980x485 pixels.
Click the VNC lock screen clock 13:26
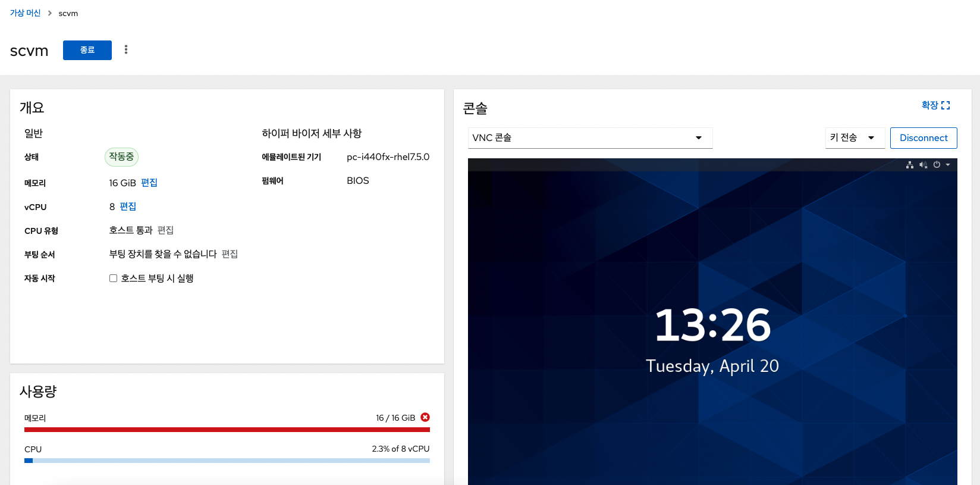coord(712,325)
